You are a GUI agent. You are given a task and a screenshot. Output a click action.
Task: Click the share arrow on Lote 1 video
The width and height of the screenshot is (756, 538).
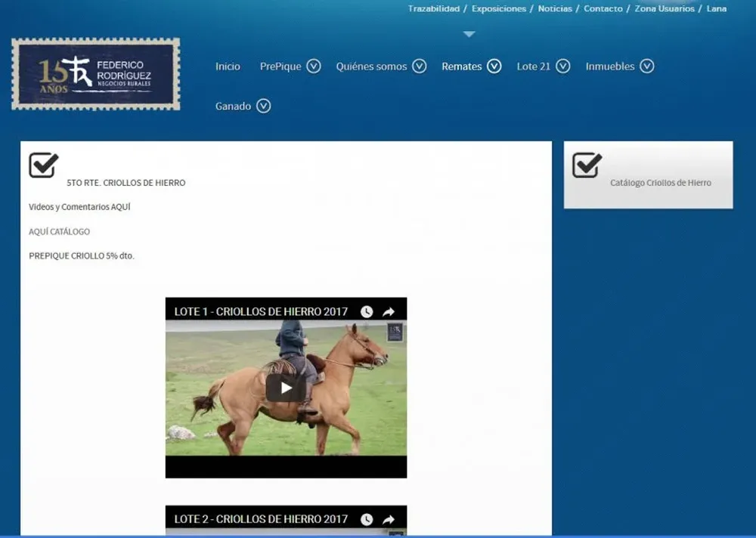[x=389, y=311]
